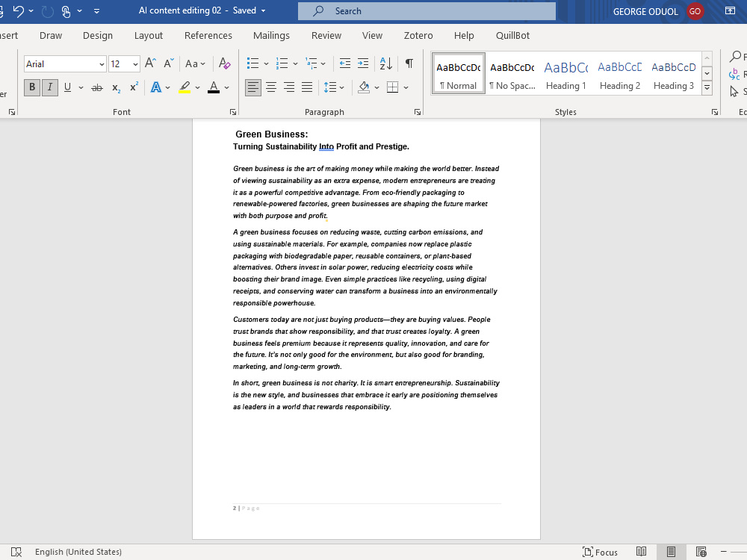Image resolution: width=747 pixels, height=560 pixels.
Task: Click the underlined word Into in subtitle
Action: click(x=326, y=146)
